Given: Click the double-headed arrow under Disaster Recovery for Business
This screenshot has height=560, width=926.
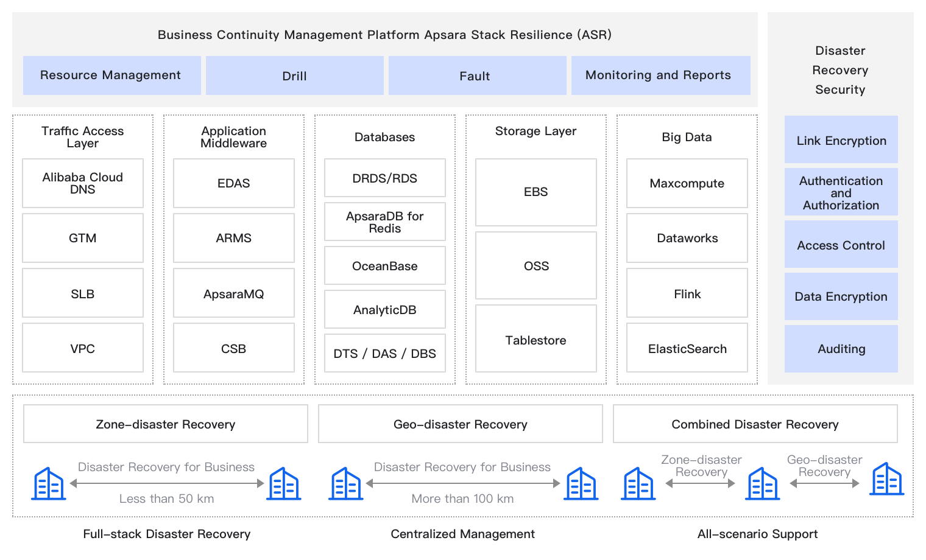Looking at the screenshot, I should (166, 485).
